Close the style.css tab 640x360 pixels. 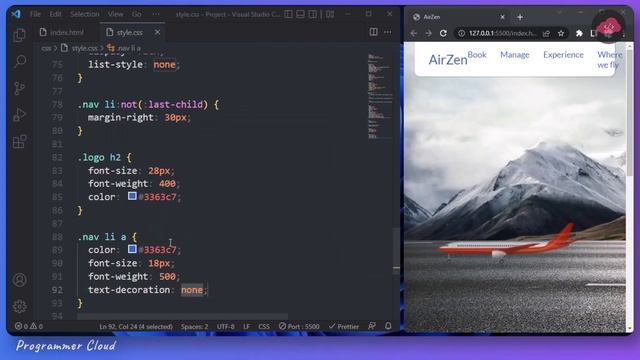[157, 32]
